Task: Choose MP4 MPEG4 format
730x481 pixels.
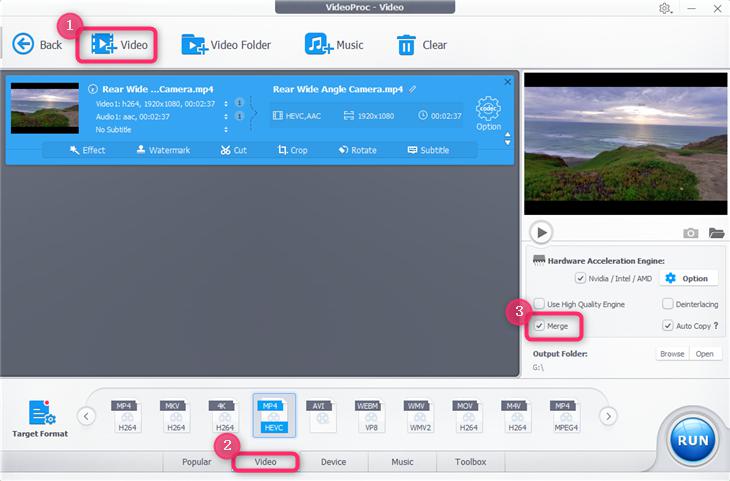Action: tap(565, 416)
